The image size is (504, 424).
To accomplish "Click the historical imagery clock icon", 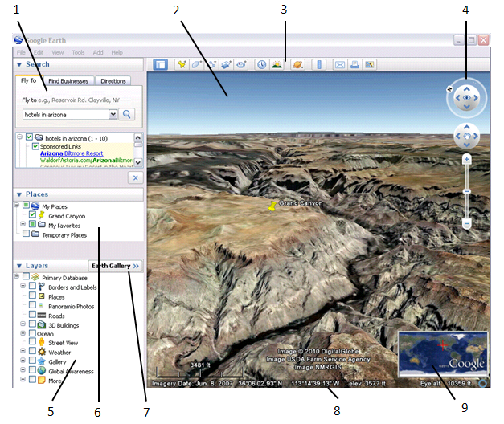I will click(x=261, y=64).
